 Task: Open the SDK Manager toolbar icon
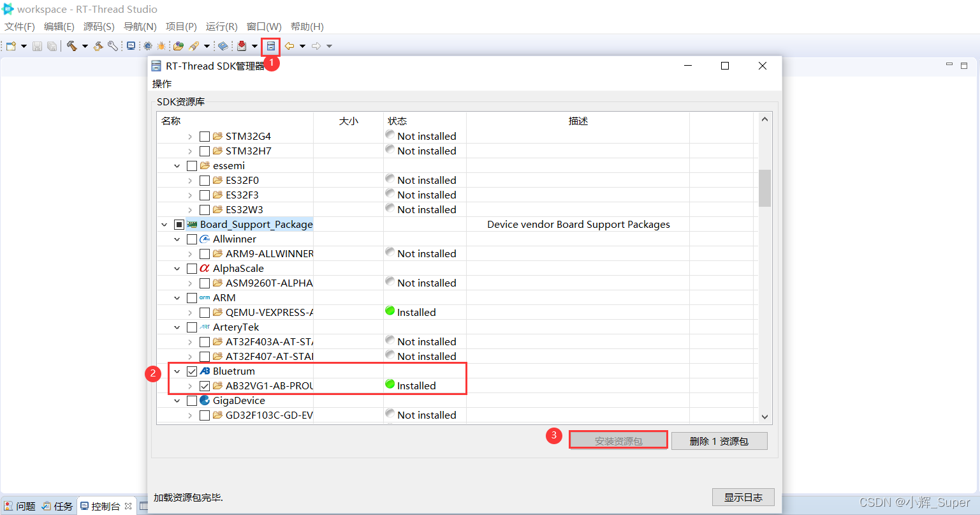(271, 46)
